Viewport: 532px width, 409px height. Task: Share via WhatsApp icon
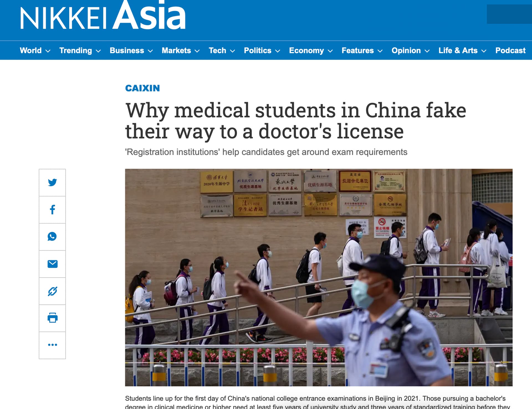pos(52,237)
